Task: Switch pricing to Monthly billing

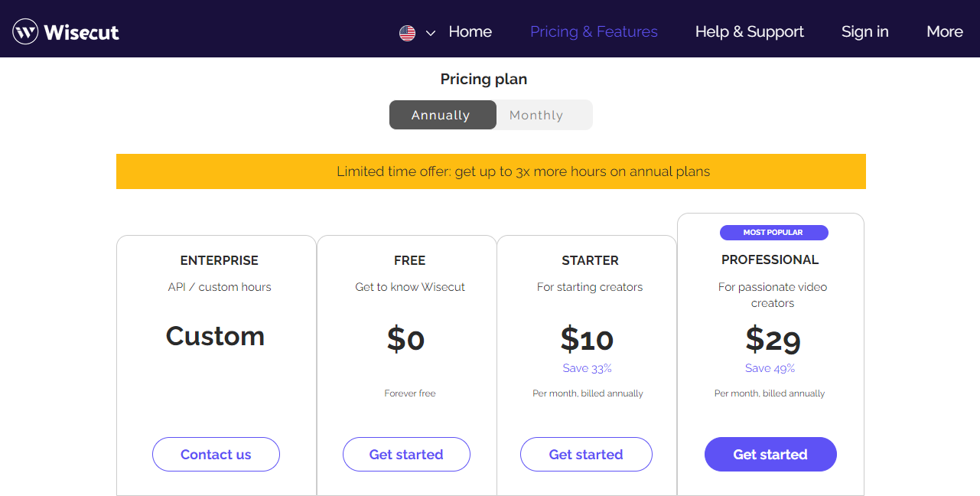Action: (x=536, y=115)
